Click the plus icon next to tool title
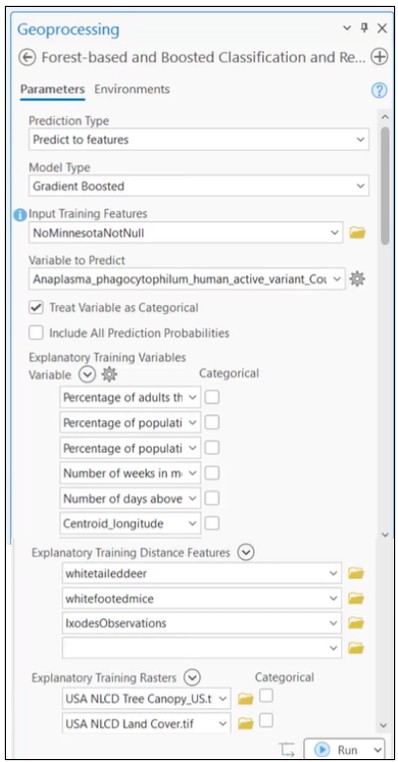The image size is (398, 762). click(379, 57)
